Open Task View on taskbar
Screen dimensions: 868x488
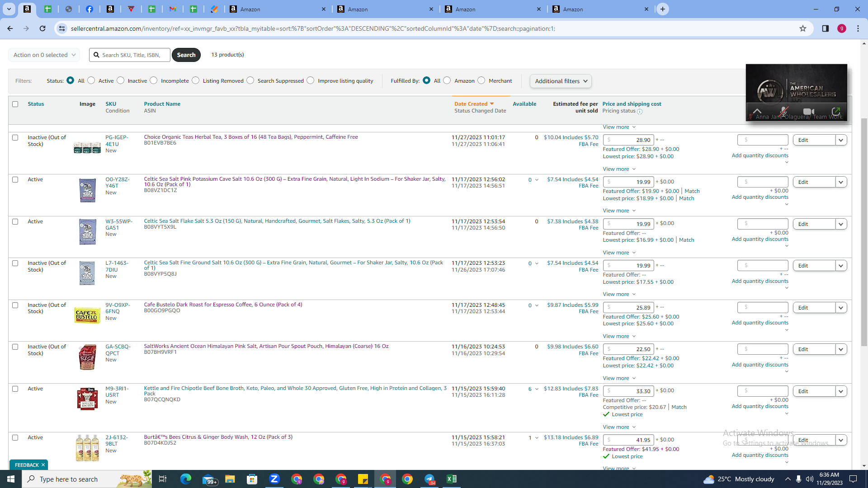[x=163, y=479]
